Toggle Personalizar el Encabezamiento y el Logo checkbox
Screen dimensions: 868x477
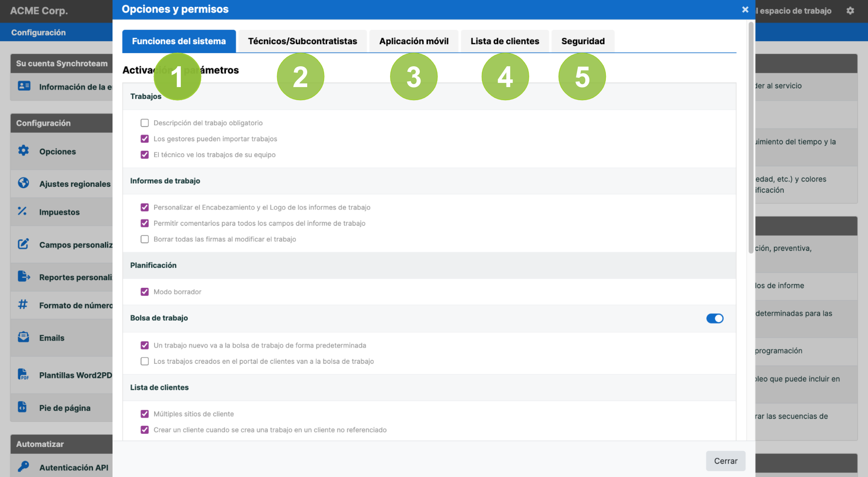[x=145, y=207]
